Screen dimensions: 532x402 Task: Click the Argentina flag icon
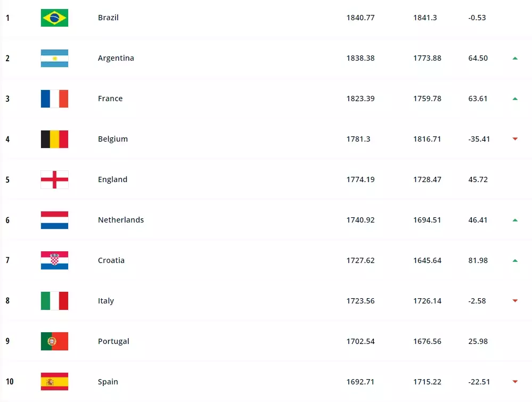point(54,58)
